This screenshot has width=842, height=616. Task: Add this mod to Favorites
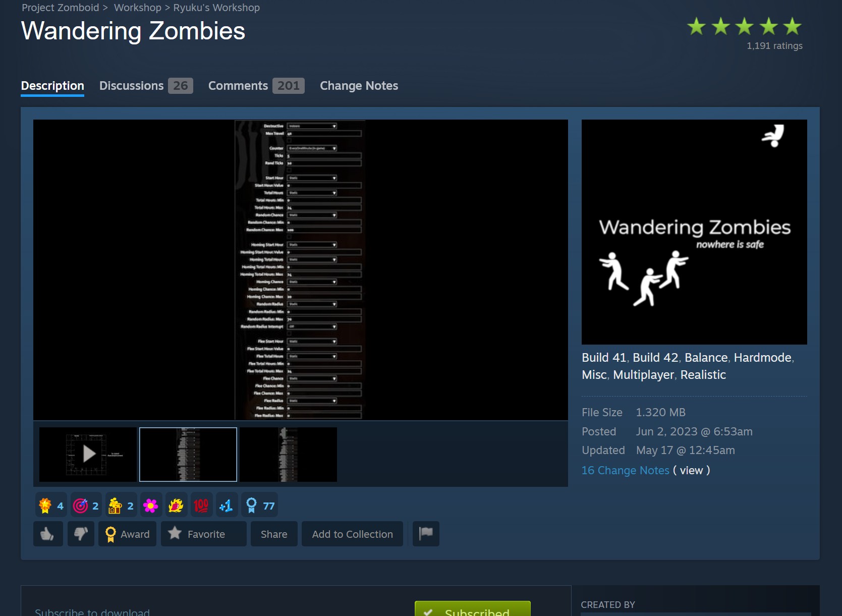click(x=204, y=534)
